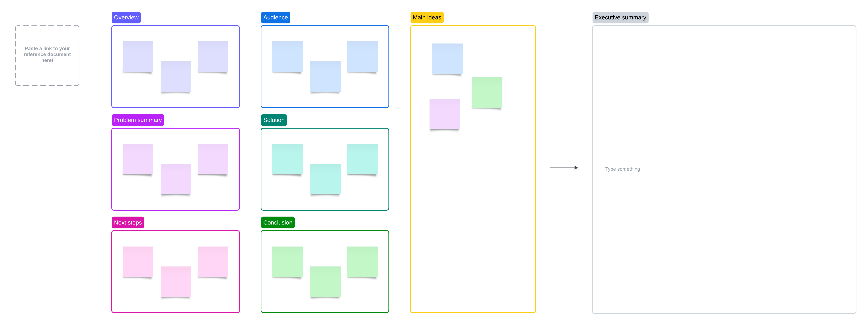Select the Audience section label

pyautogui.click(x=275, y=17)
